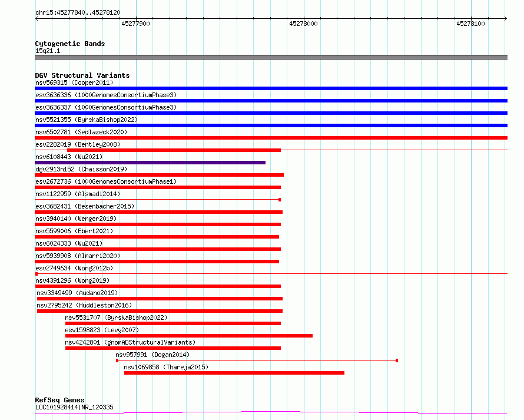Viewport: 524px width, 420px height.
Task: Open esv3636337 (1000GenomesConsortiumPhase3) label
Action: click(x=106, y=107)
